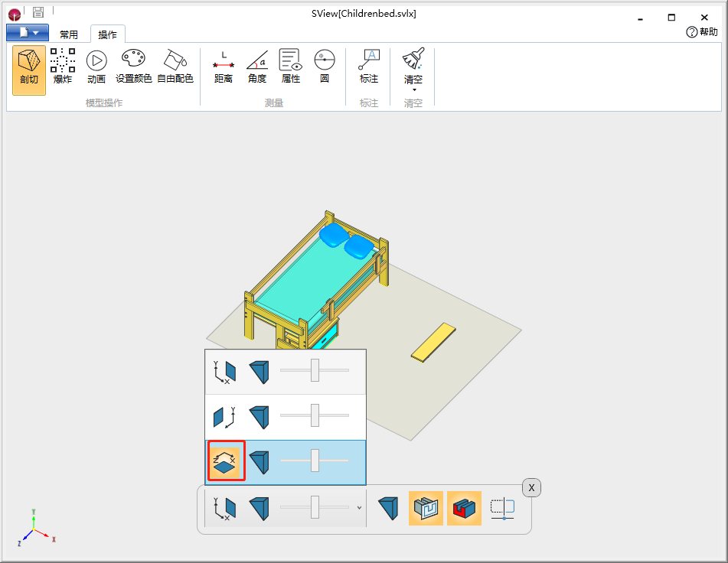Toggle the section cap display with U-shaped outline

426,508
